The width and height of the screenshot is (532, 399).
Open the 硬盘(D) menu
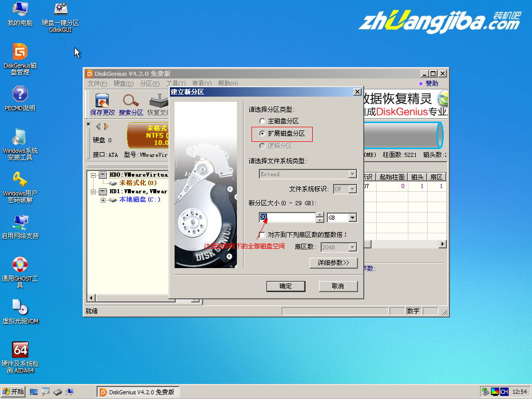pyautogui.click(x=123, y=83)
